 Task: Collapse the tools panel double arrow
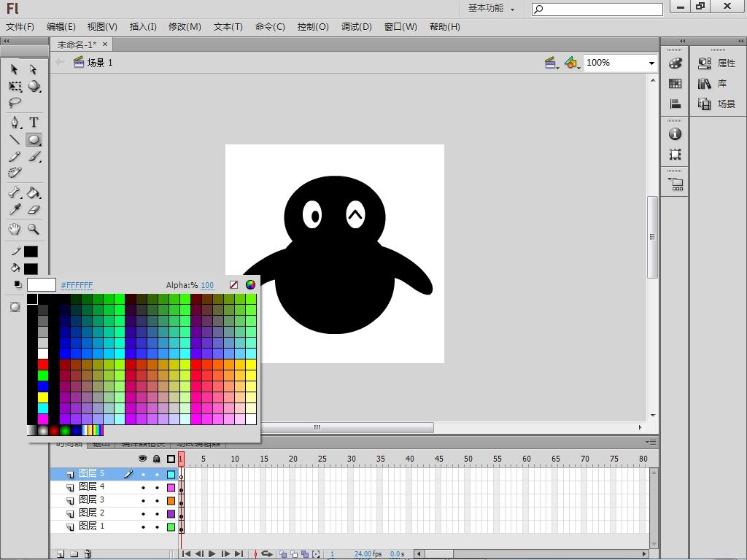pyautogui.click(x=6, y=41)
